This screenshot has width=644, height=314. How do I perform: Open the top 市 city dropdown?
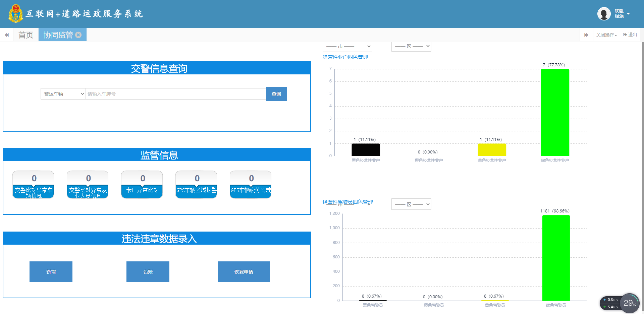tap(347, 46)
